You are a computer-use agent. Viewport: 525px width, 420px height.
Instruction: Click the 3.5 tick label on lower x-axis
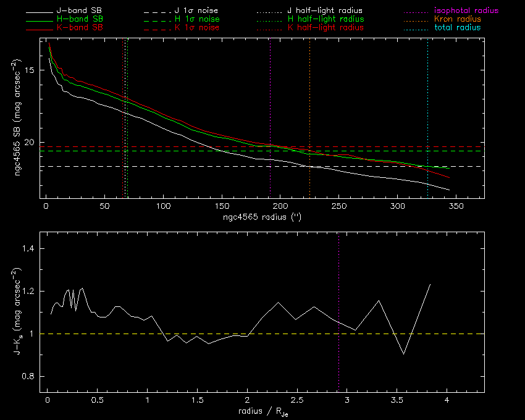[397, 400]
